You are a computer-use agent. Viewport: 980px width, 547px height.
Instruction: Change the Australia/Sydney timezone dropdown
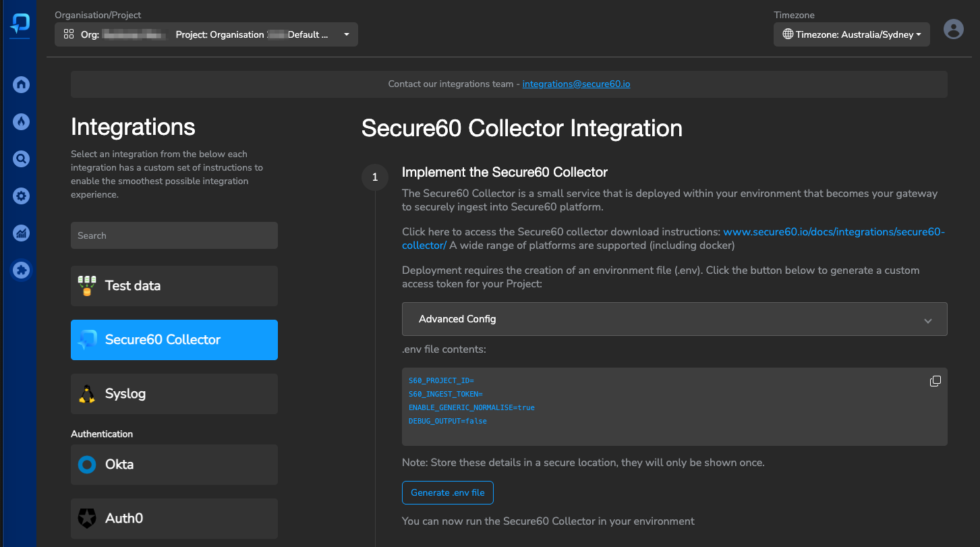(x=851, y=34)
